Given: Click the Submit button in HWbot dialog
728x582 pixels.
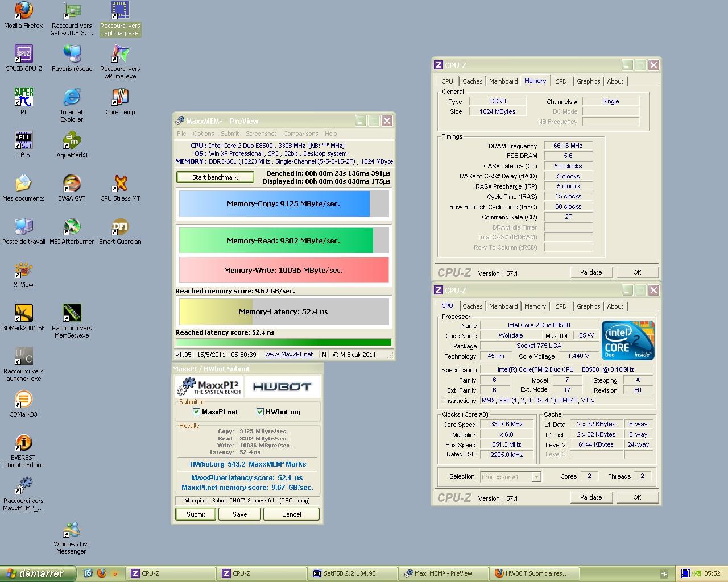Looking at the screenshot, I should pos(196,514).
